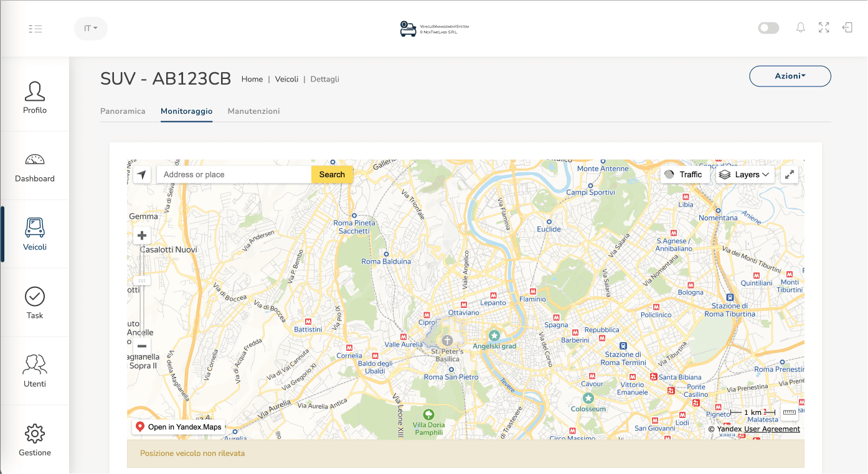Viewport: 868px width, 474px height.
Task: Click the Nomentana station label
Action: [x=718, y=218]
